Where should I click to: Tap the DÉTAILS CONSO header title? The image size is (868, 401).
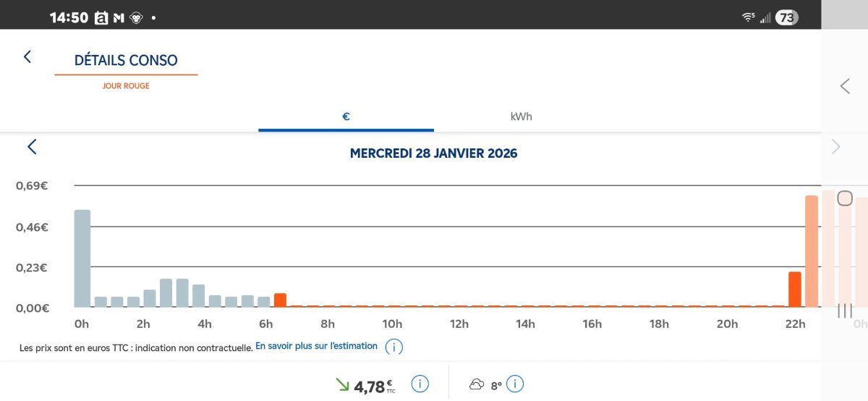coord(126,61)
